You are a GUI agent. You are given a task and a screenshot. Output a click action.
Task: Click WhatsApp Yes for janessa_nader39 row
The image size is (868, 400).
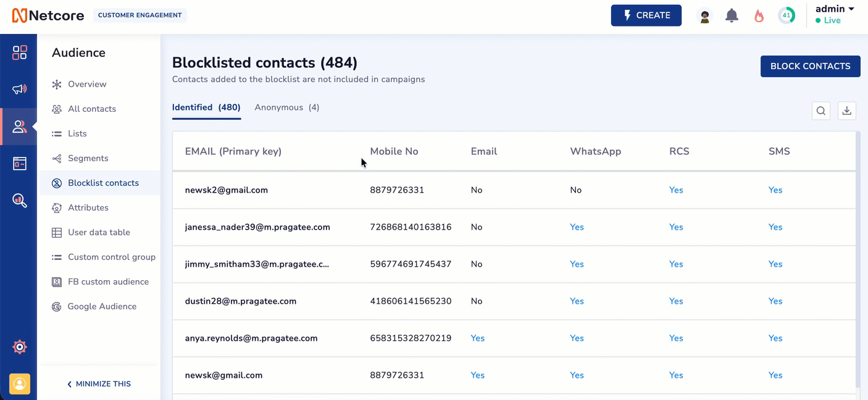click(577, 227)
